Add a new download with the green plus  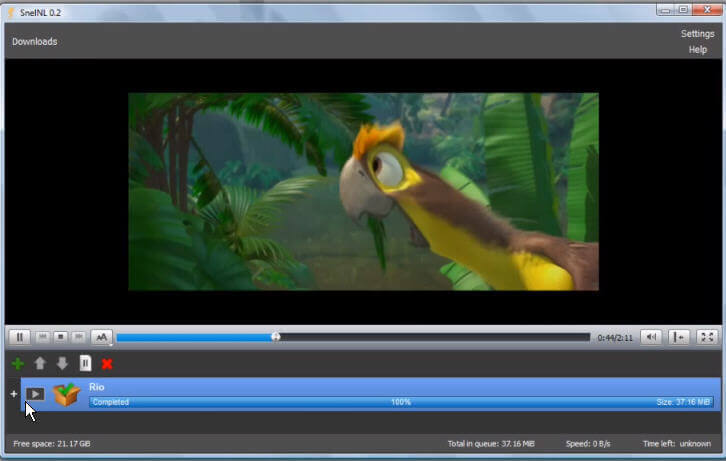click(18, 364)
